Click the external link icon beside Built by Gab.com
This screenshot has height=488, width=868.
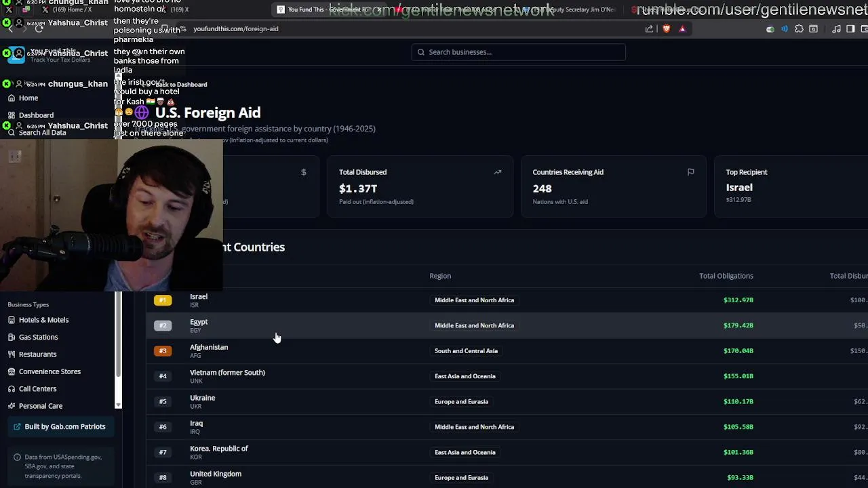click(18, 427)
